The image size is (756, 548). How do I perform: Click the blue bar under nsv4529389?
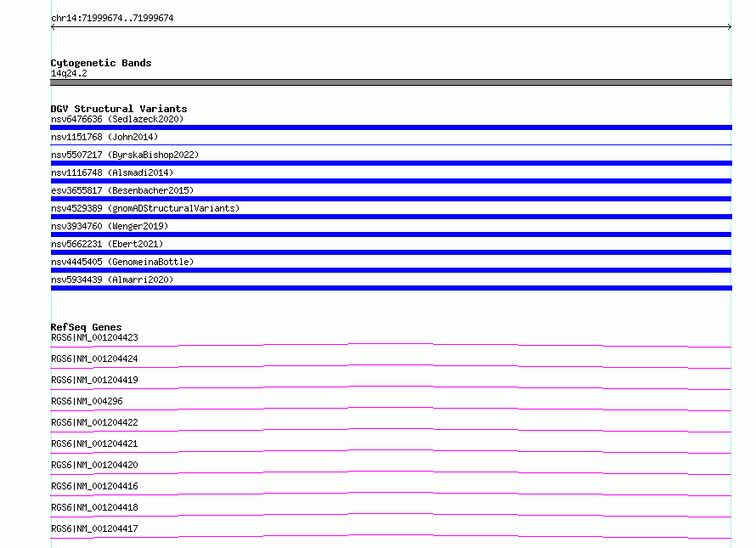[x=391, y=217]
